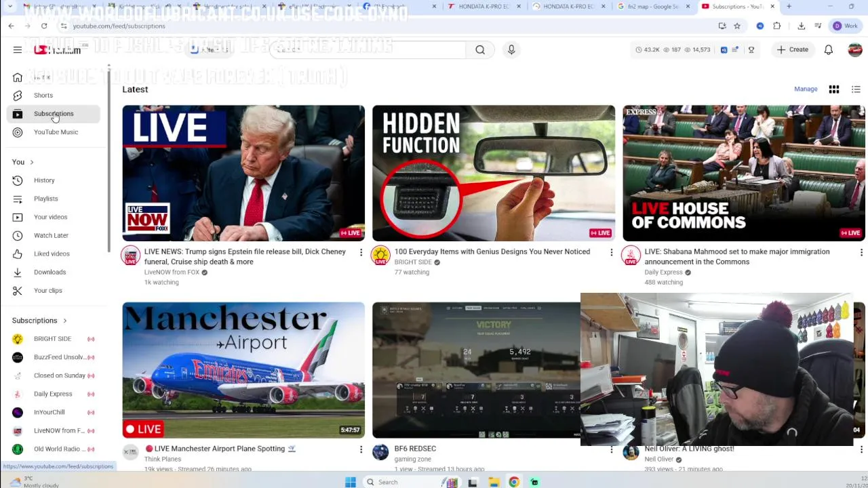This screenshot has width=868, height=488.
Task: Open Old World Radio channel in sidebar
Action: [54, 449]
